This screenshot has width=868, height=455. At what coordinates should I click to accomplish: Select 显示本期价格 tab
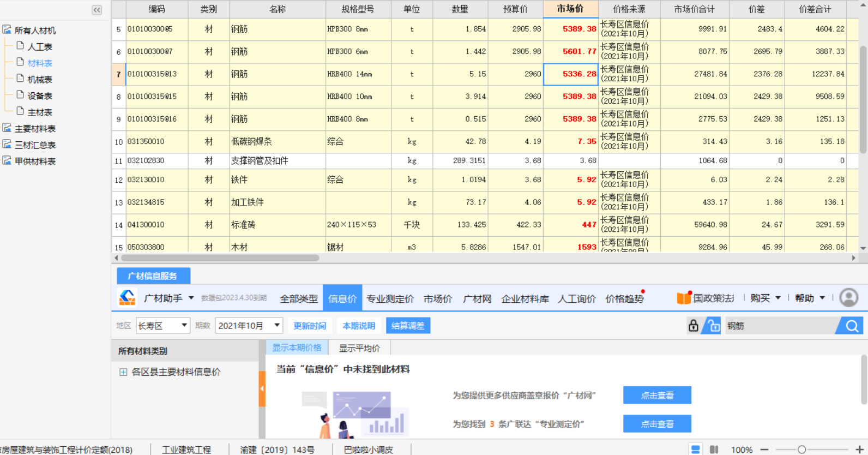pyautogui.click(x=297, y=348)
